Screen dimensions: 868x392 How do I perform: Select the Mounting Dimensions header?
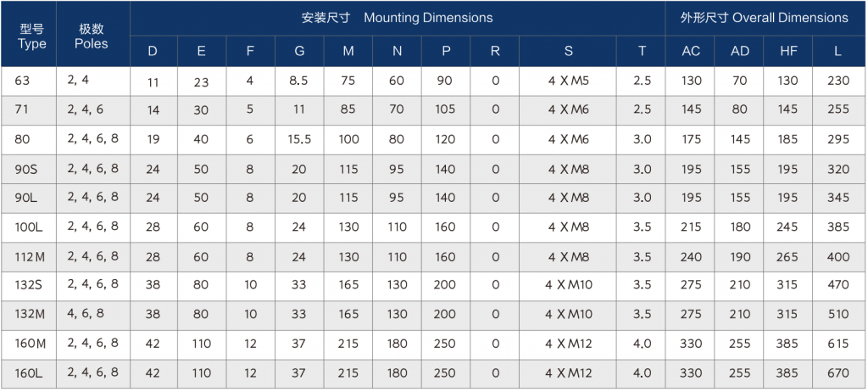click(x=397, y=18)
